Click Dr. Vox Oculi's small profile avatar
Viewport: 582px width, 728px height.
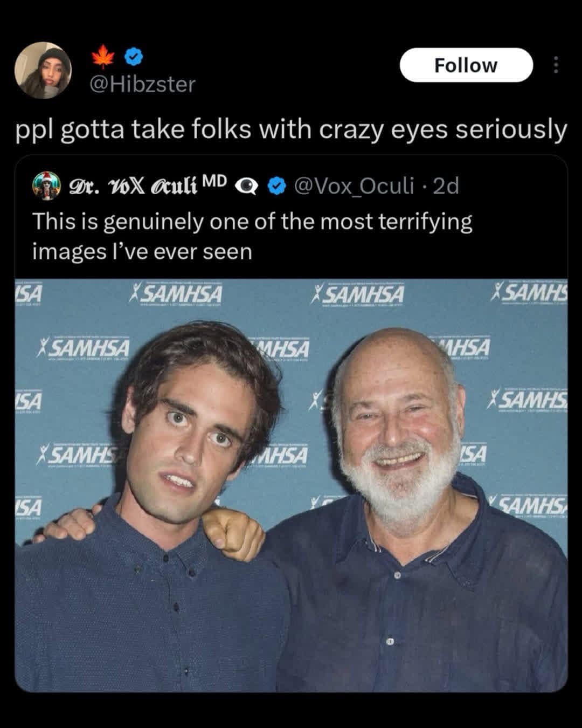pyautogui.click(x=46, y=186)
